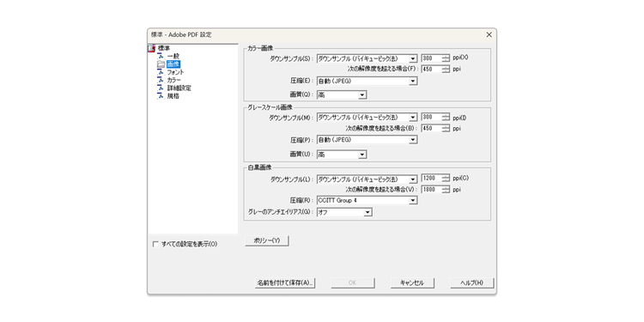This screenshot has height=322, width=644.
Task: Click grayscale 450 ppi threshold field
Action: coord(432,128)
